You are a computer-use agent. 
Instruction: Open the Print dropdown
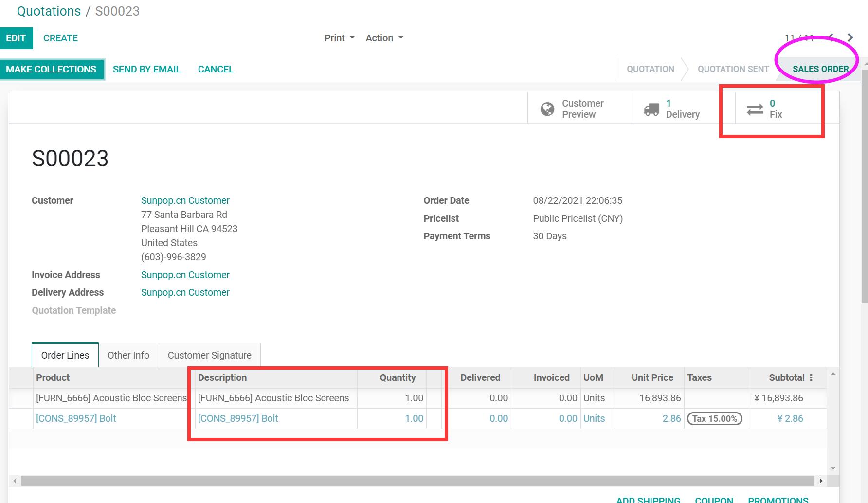pos(340,38)
